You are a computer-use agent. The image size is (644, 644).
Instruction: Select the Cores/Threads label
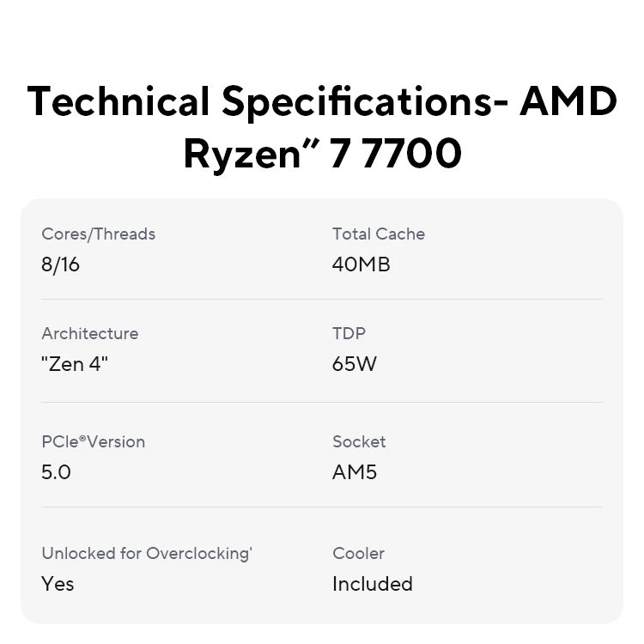98,234
